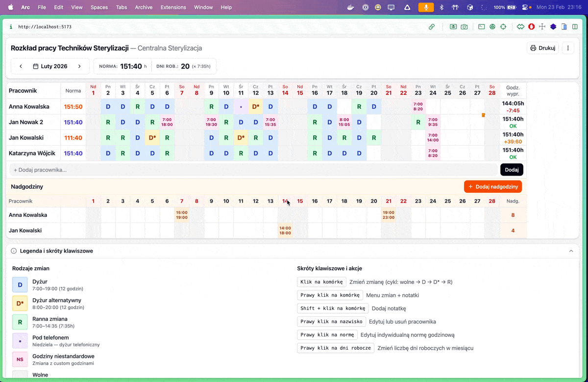Go to the next month
Screen dimensions: 588x382
coord(79,66)
